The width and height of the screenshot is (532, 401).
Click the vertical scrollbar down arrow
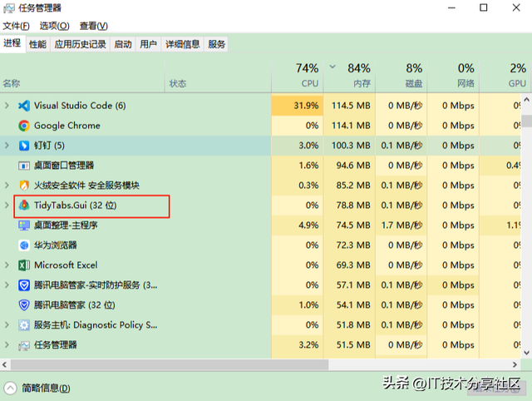[526, 353]
